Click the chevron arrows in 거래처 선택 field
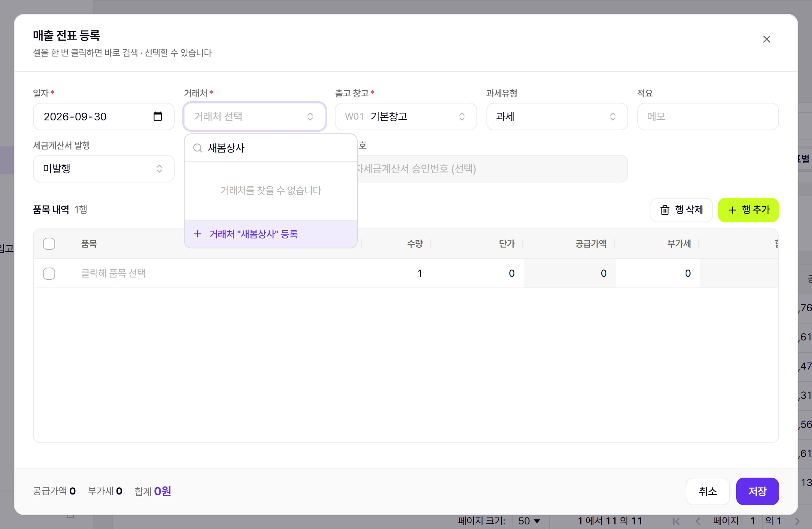Viewport: 812px width, 529px height. click(310, 117)
